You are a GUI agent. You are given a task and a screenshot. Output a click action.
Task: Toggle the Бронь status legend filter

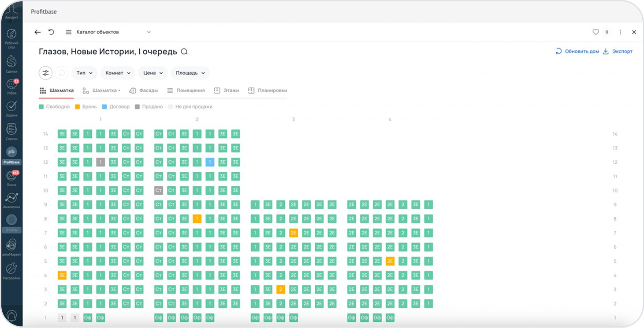pyautogui.click(x=86, y=106)
